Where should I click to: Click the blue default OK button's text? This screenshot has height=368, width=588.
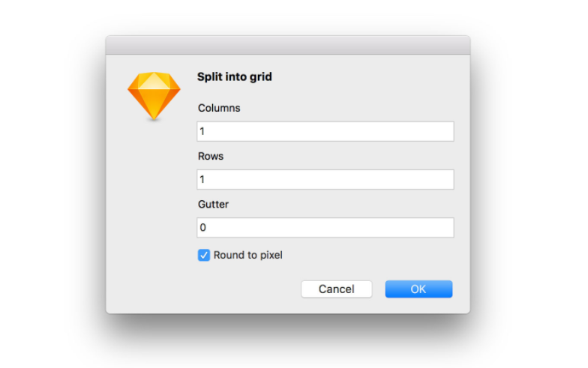point(418,289)
